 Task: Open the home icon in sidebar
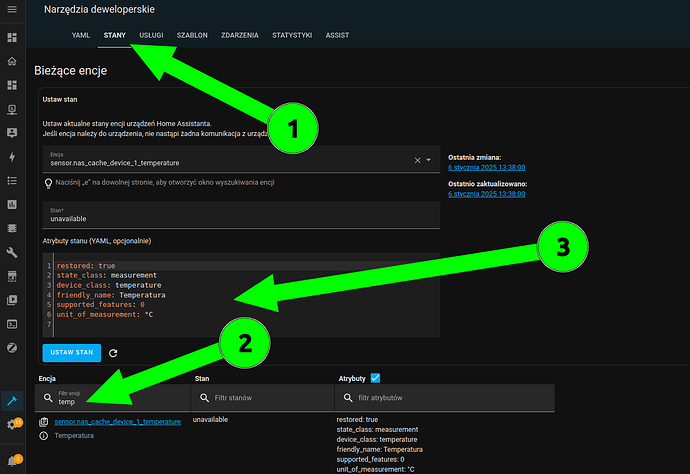tap(12, 61)
